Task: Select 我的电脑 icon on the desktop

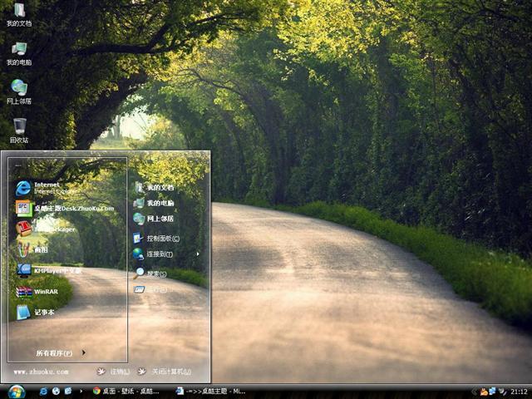Action: pos(19,53)
